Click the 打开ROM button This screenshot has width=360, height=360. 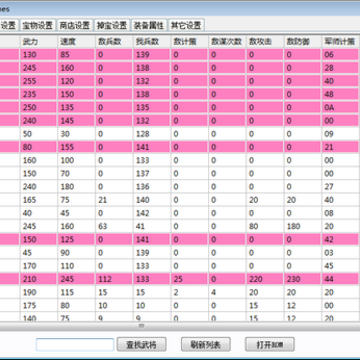tap(270, 344)
